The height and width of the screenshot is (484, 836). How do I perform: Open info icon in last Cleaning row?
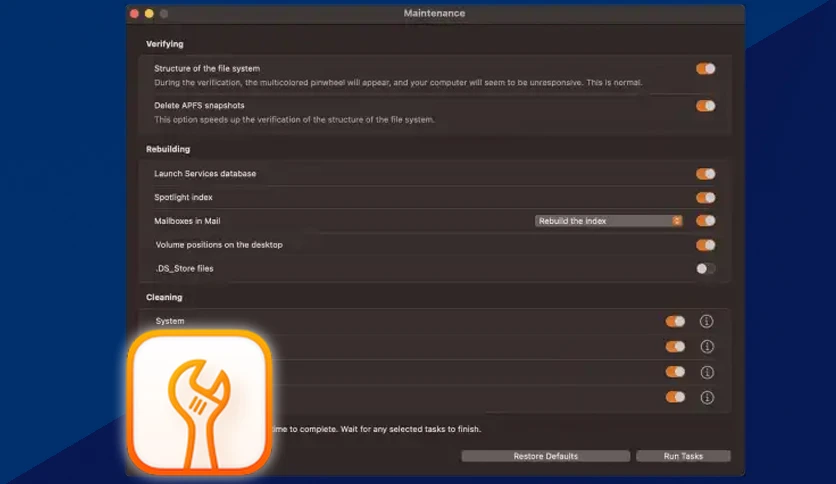click(x=707, y=397)
